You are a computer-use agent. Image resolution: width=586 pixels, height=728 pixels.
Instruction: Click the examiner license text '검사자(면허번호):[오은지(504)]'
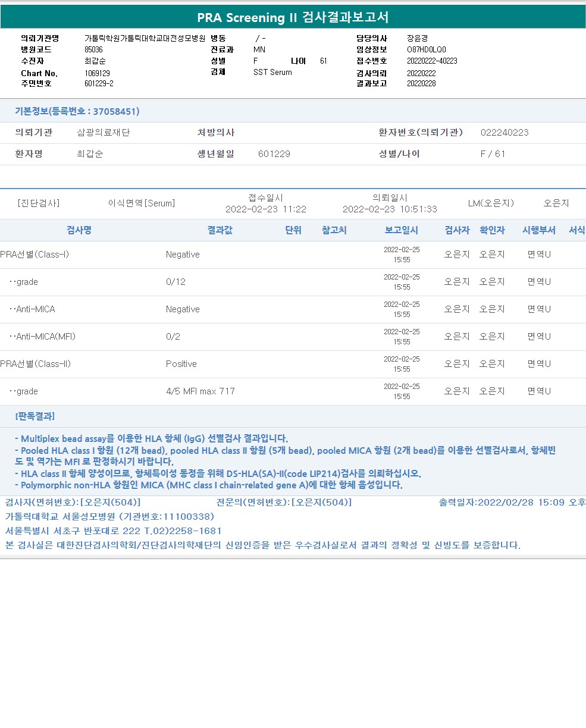click(x=73, y=503)
